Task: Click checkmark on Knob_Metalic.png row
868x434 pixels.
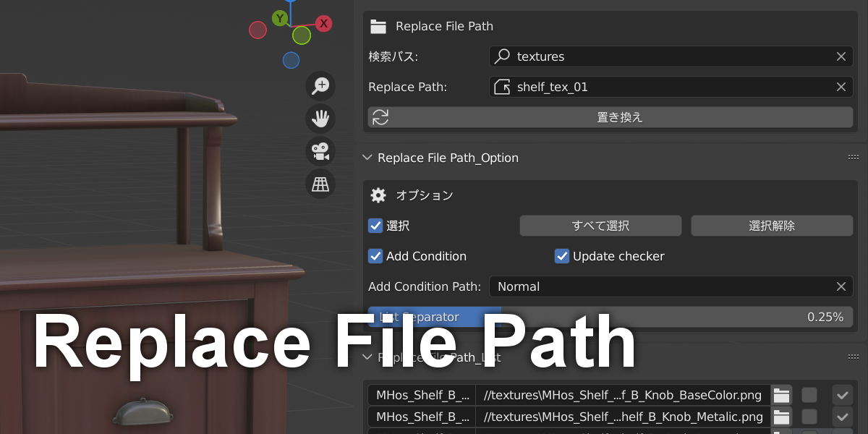Action: pos(842,417)
